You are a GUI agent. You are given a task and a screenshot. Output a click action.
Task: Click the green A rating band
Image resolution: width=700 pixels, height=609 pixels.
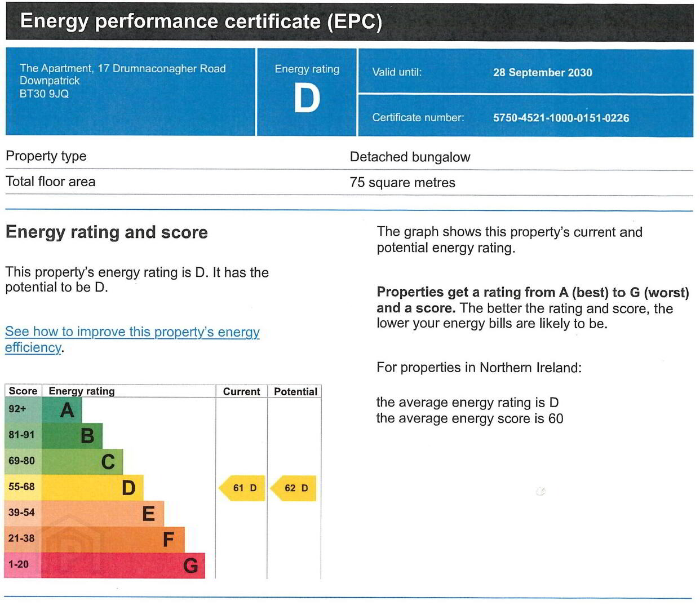click(61, 410)
